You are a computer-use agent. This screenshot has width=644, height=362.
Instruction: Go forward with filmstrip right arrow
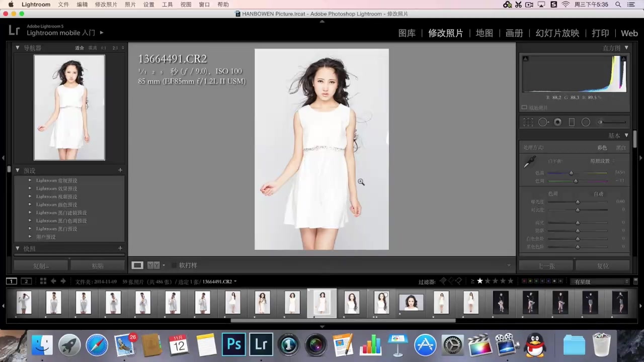[63, 282]
